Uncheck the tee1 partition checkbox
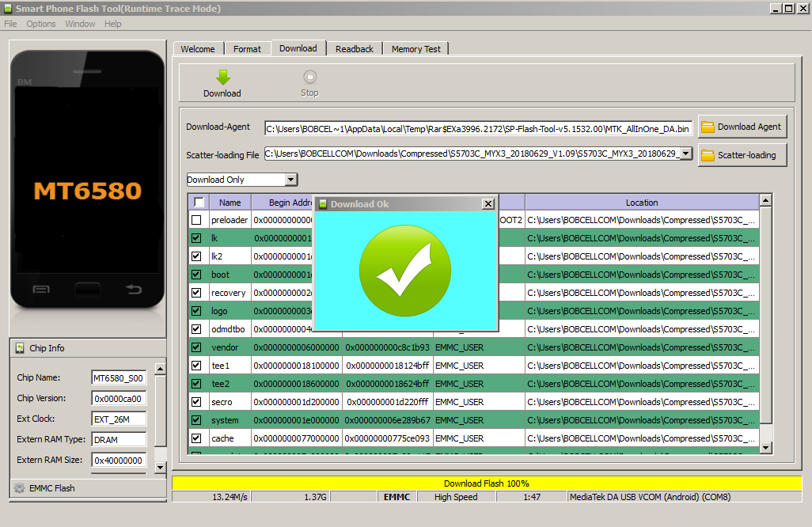 coord(196,366)
